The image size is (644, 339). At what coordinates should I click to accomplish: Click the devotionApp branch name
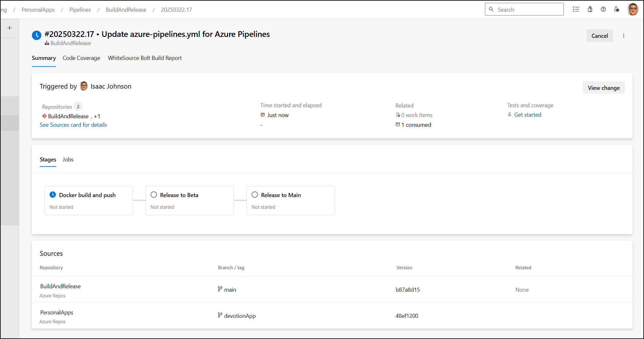tap(240, 316)
